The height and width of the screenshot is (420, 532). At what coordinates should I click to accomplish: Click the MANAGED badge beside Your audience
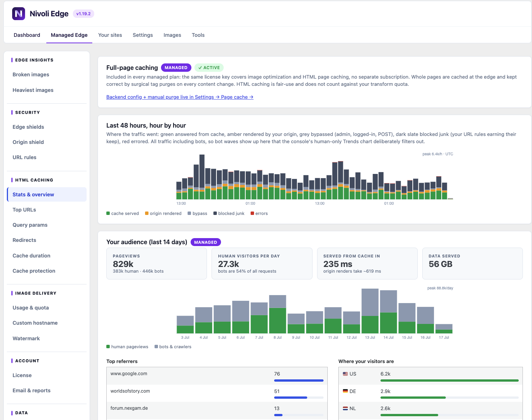point(205,242)
